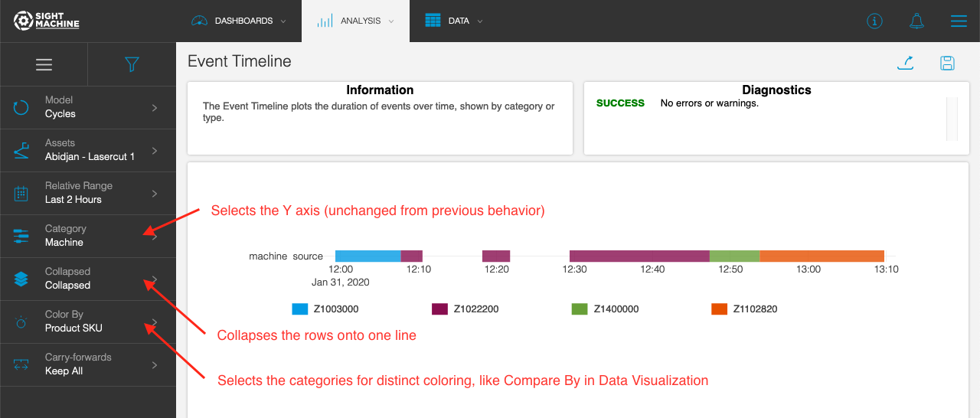Expand the Assets Abidjan - Lasercut 1 setting
This screenshot has width=980, height=418.
click(x=87, y=150)
